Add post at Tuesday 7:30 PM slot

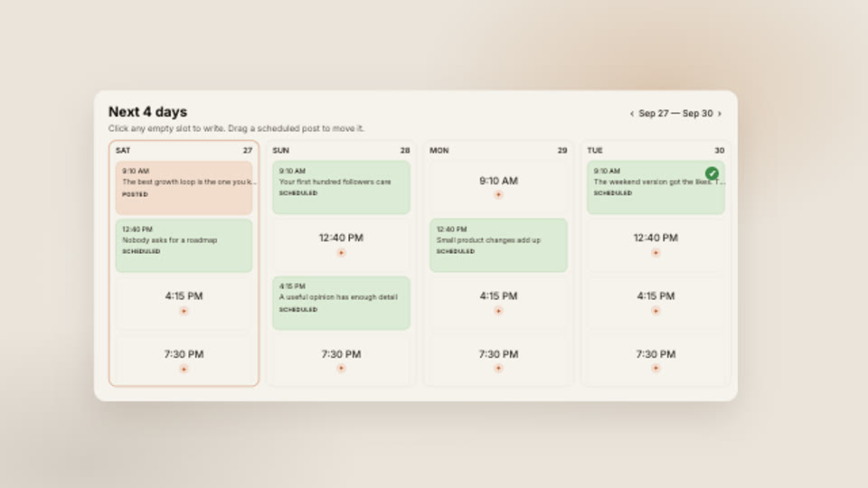point(656,368)
